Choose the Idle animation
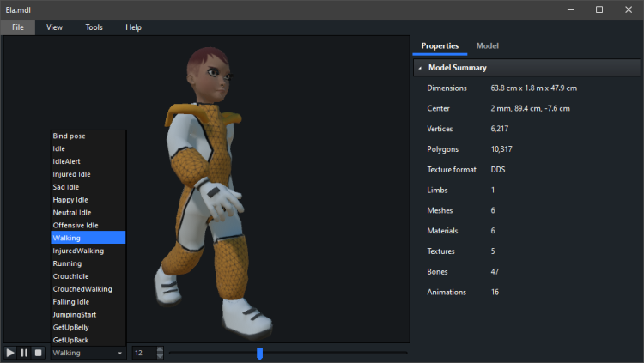Screen dimensions: 644x363 tap(88, 148)
